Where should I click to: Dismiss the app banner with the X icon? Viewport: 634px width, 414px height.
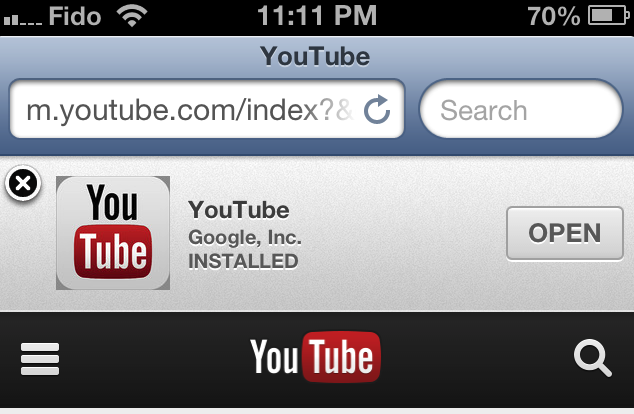23,183
